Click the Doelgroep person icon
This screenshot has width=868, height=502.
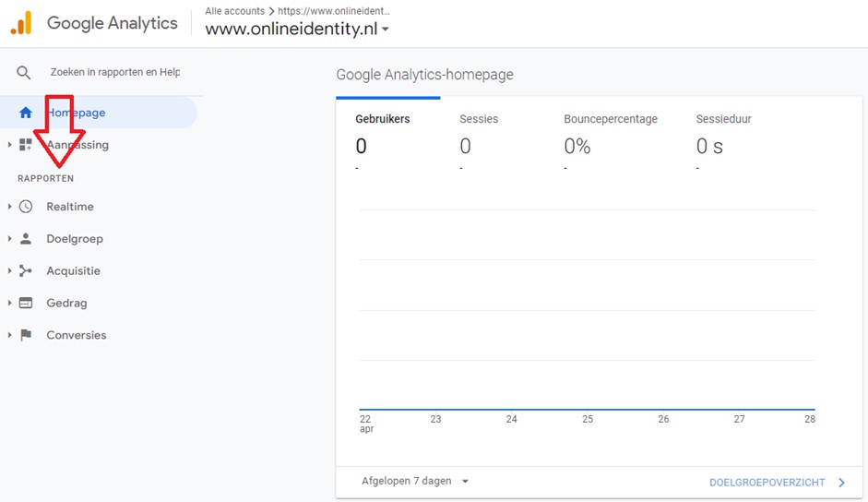point(26,239)
